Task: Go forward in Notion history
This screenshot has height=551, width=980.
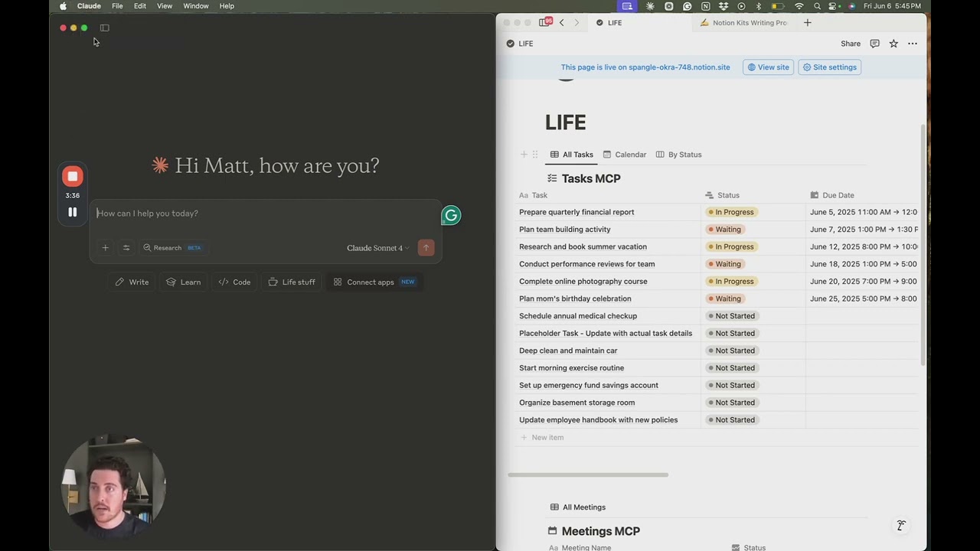Action: pyautogui.click(x=577, y=23)
